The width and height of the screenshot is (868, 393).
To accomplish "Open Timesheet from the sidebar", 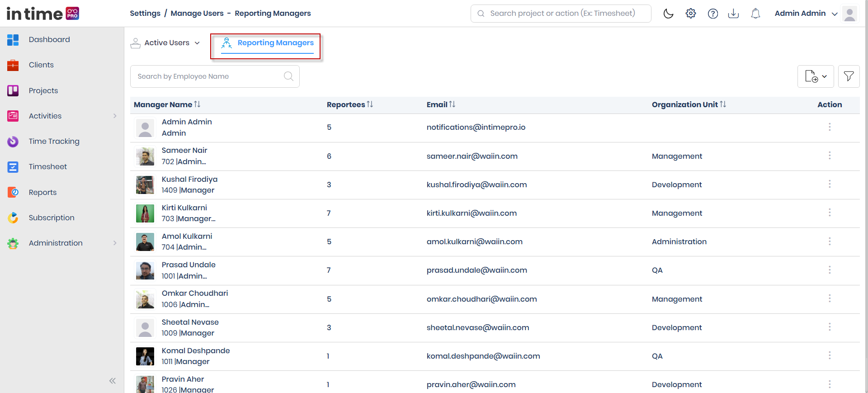I will click(x=48, y=167).
